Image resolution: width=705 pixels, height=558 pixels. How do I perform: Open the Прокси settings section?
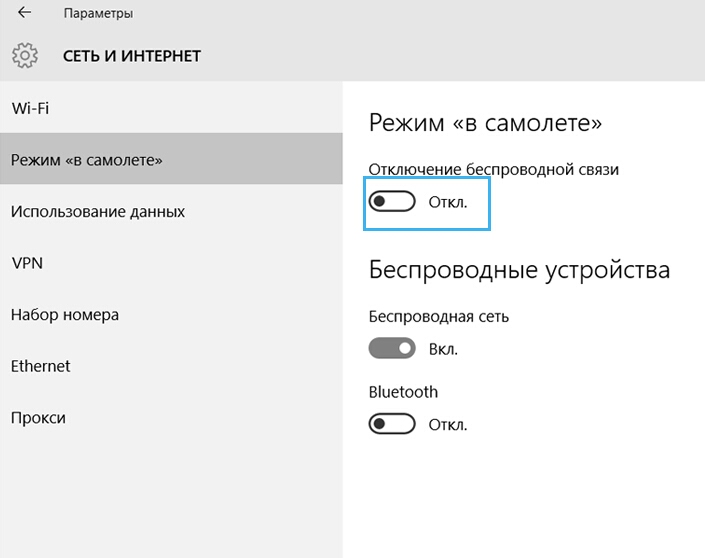point(171,417)
